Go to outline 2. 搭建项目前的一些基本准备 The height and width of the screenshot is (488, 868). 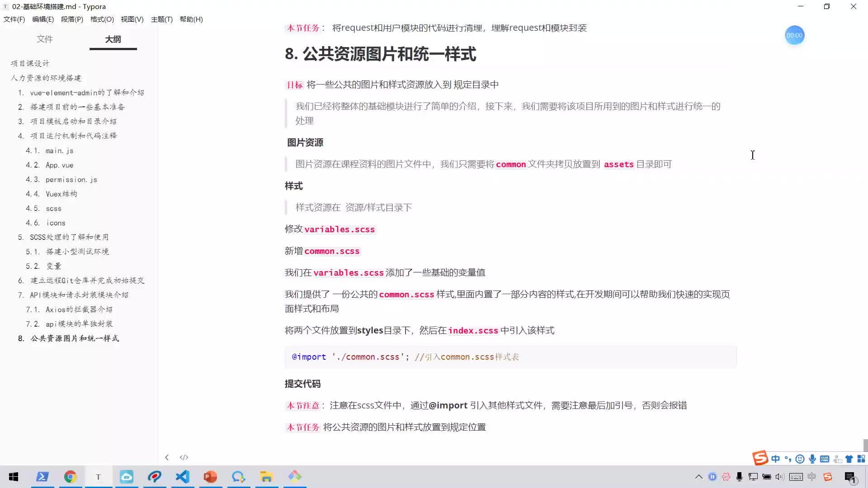(x=71, y=107)
